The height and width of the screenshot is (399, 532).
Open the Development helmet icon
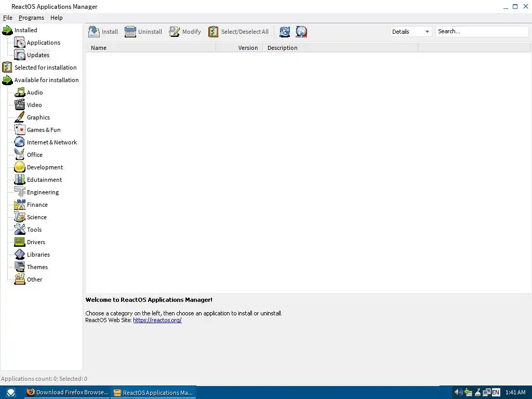pyautogui.click(x=20, y=167)
